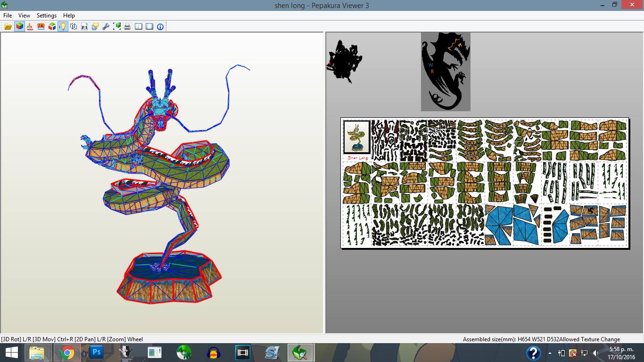The width and height of the screenshot is (644, 362).
Task: Click the Pepakura app icon in title bar
Action: [5, 5]
